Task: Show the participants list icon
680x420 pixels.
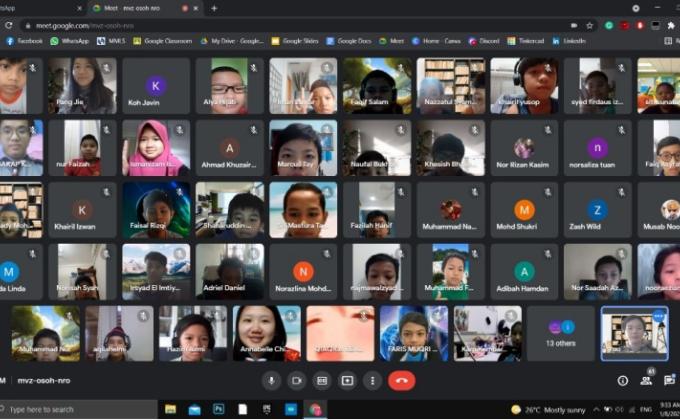Action: [x=645, y=381]
